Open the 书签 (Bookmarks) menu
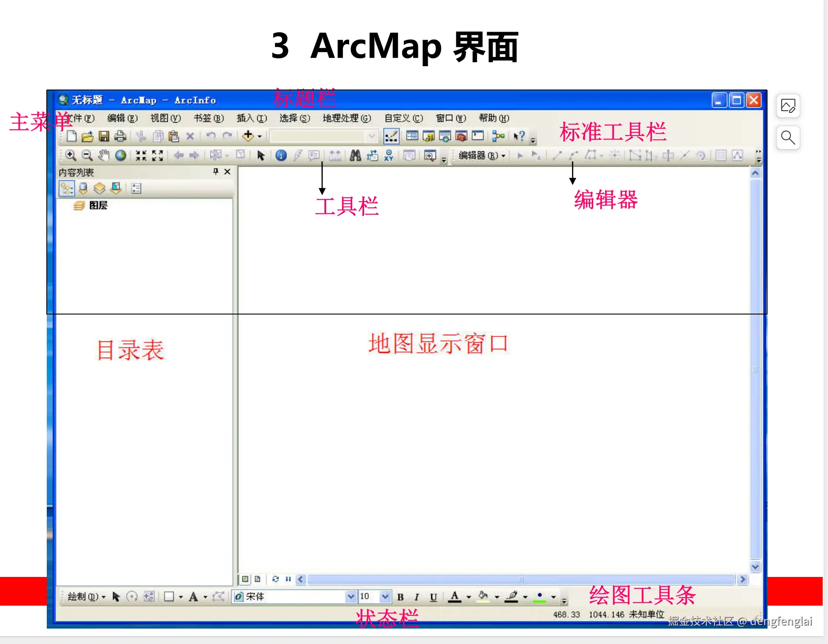 208,118
